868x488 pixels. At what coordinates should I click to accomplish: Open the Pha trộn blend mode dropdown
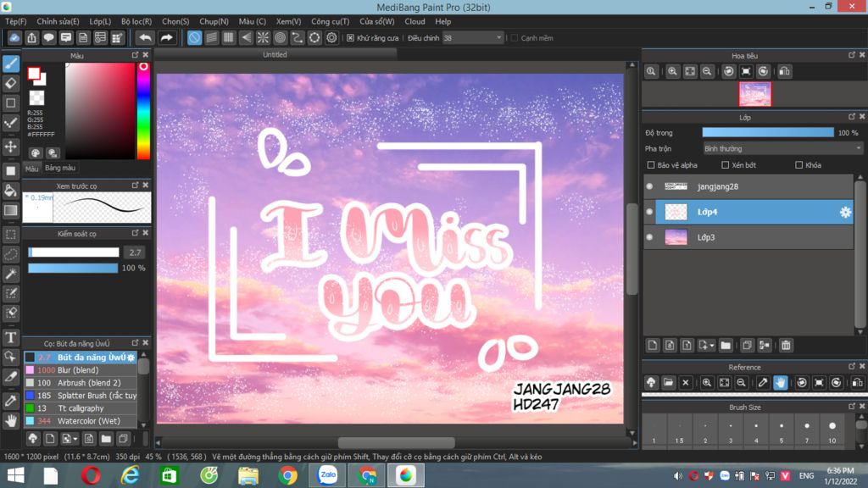pyautogui.click(x=782, y=149)
